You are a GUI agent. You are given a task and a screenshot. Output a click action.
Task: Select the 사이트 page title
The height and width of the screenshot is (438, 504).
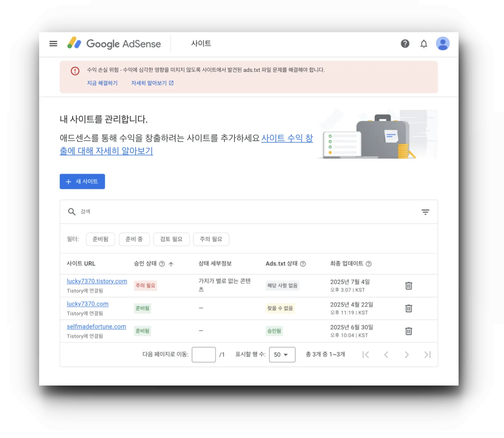click(x=201, y=43)
